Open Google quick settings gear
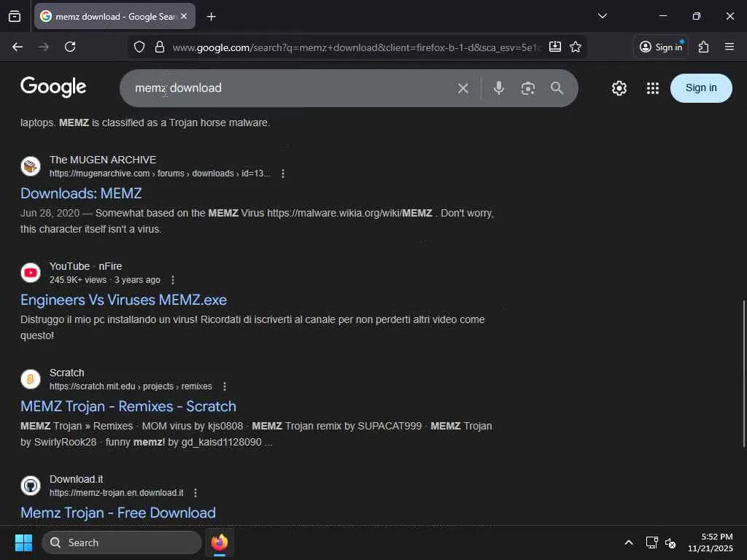The height and width of the screenshot is (560, 747). point(619,88)
